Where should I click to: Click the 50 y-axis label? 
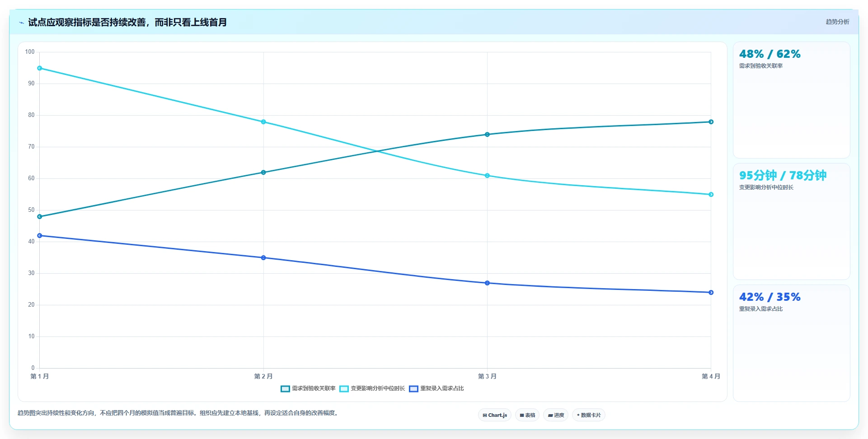[x=31, y=210]
